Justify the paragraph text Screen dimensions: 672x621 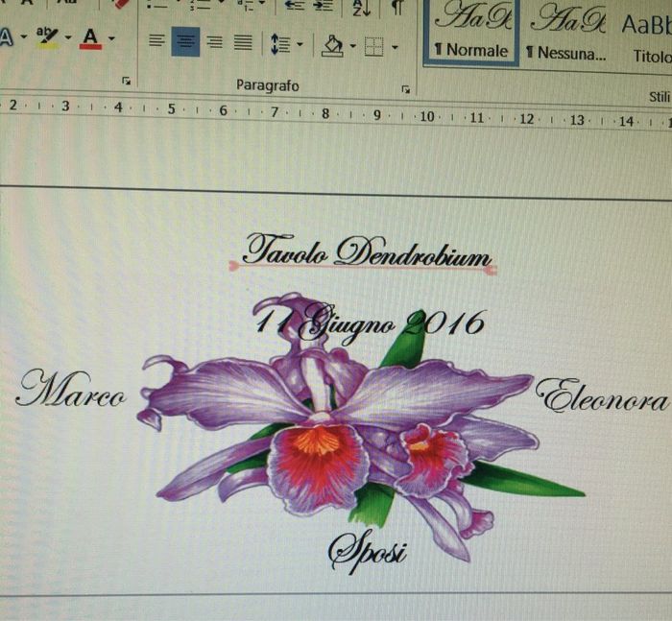point(243,43)
